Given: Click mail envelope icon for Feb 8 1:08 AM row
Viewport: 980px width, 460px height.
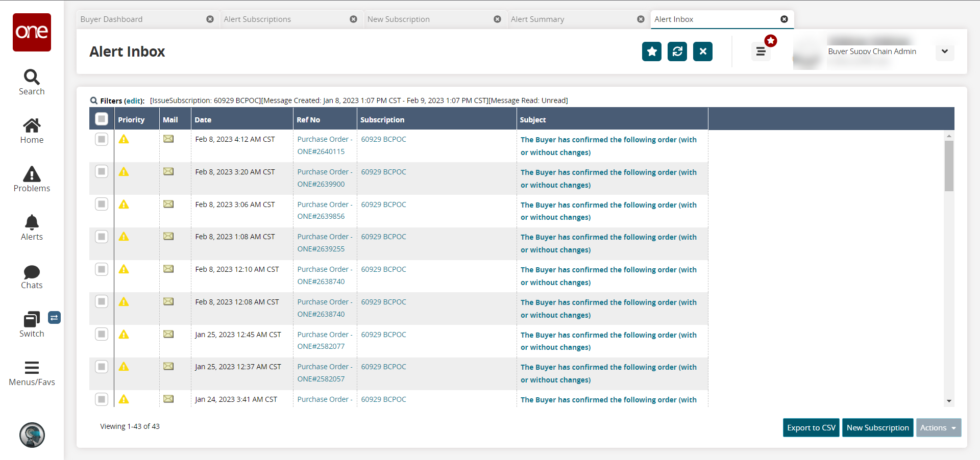Looking at the screenshot, I should 168,236.
